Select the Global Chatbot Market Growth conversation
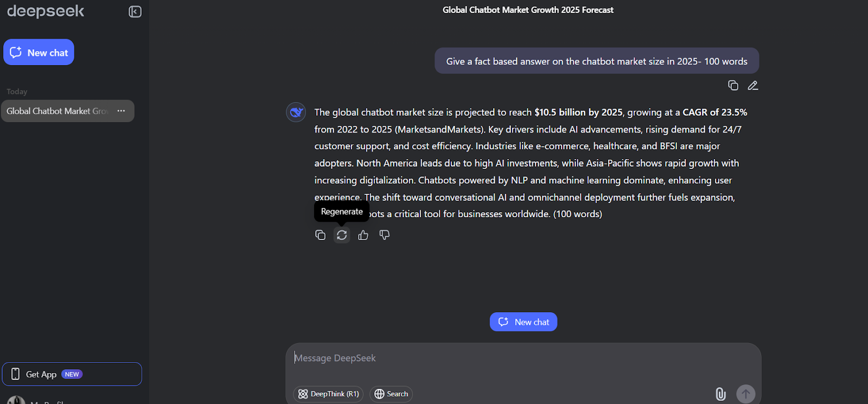This screenshot has width=868, height=404. 60,111
